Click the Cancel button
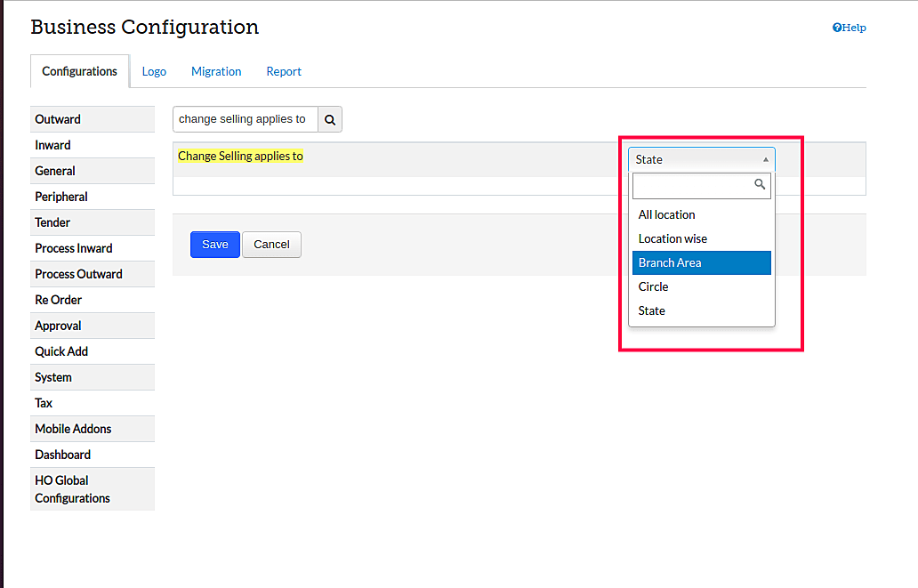Screen dimensions: 918x588 (271, 245)
